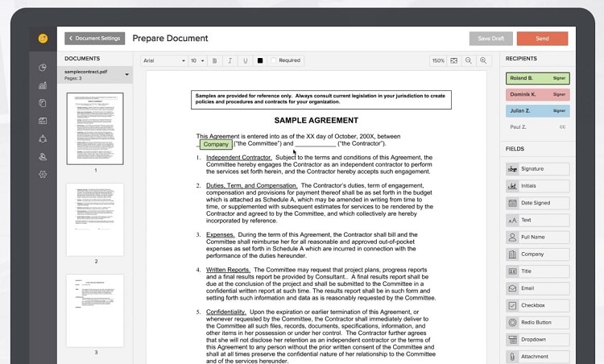
Task: Go back to Document Settings
Action: click(x=95, y=39)
